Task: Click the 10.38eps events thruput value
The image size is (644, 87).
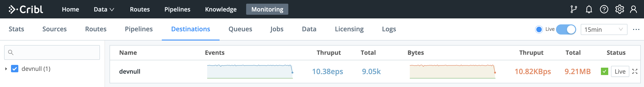Action: (x=327, y=72)
